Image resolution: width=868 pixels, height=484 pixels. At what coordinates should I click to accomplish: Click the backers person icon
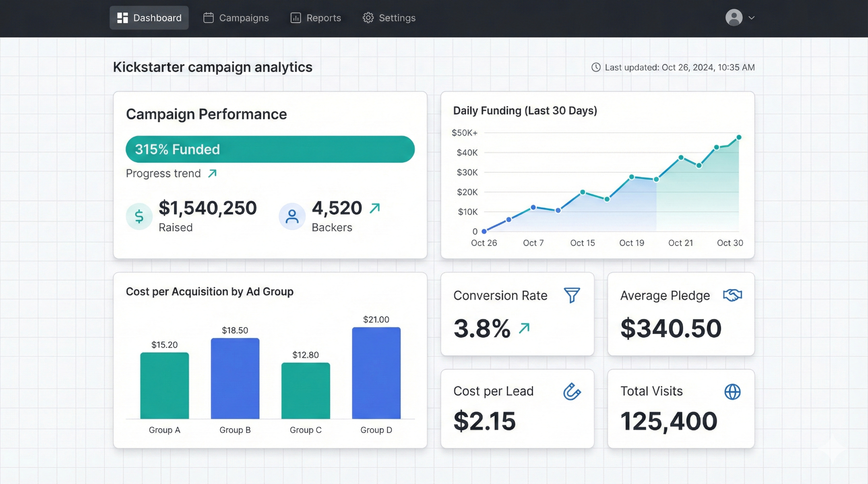point(292,216)
